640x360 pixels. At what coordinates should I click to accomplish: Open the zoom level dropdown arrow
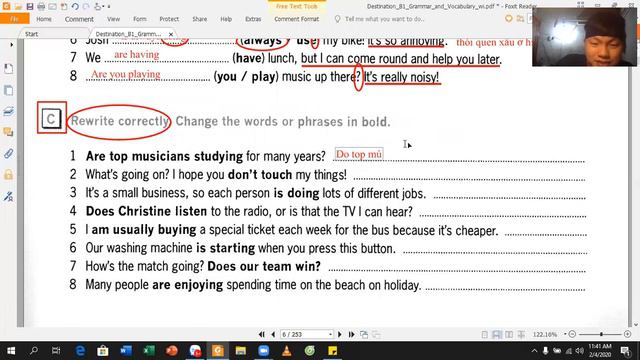click(565, 334)
